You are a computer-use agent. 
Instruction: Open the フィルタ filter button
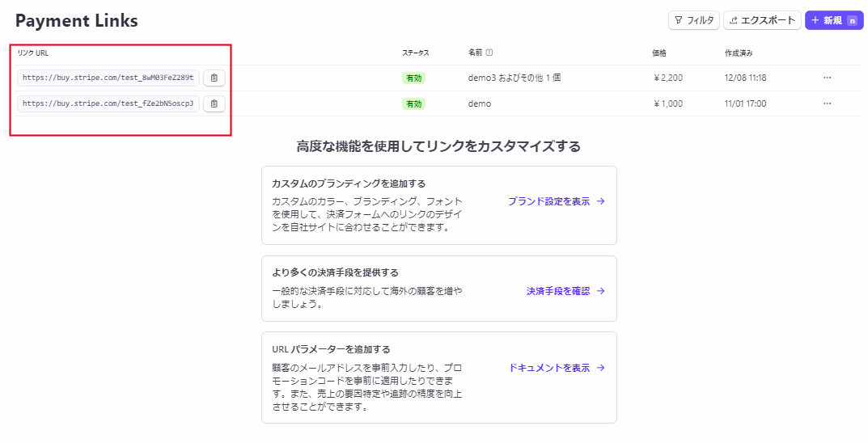click(x=693, y=20)
